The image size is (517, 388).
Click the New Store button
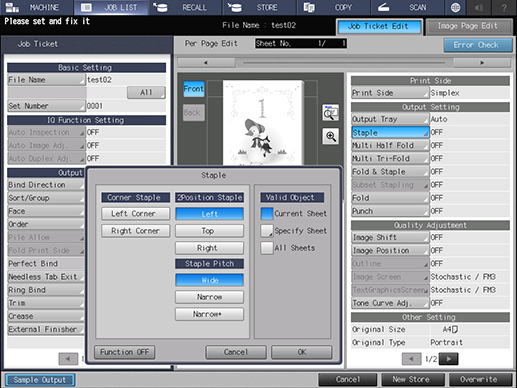413,380
